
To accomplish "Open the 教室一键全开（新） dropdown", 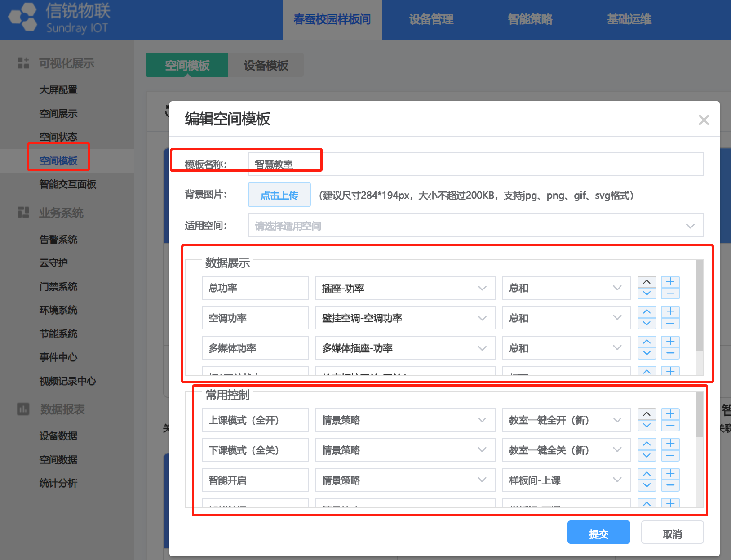I will click(x=566, y=420).
